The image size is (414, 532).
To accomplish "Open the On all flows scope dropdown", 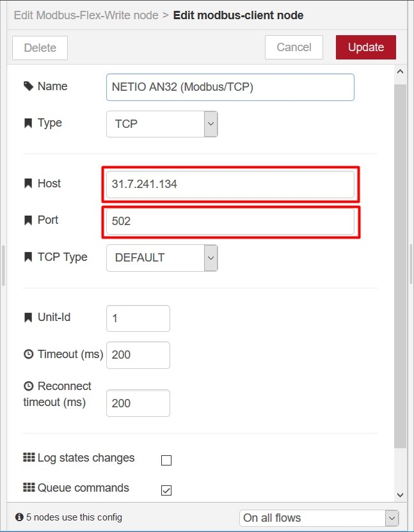I will point(319,518).
